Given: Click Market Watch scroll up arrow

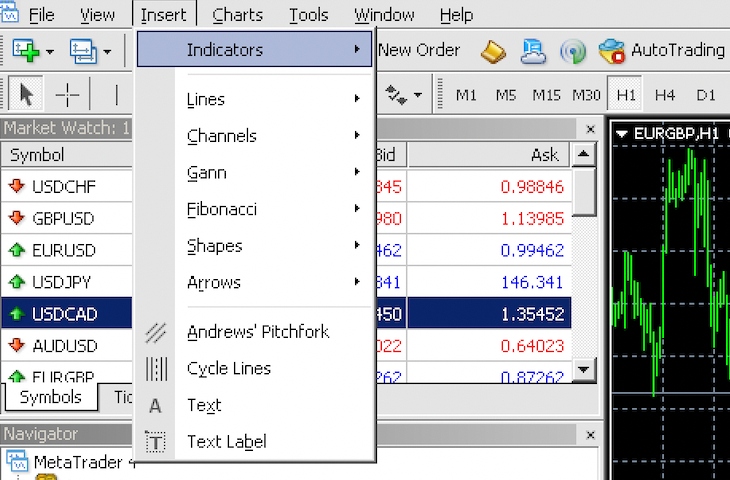Looking at the screenshot, I should click(x=584, y=154).
